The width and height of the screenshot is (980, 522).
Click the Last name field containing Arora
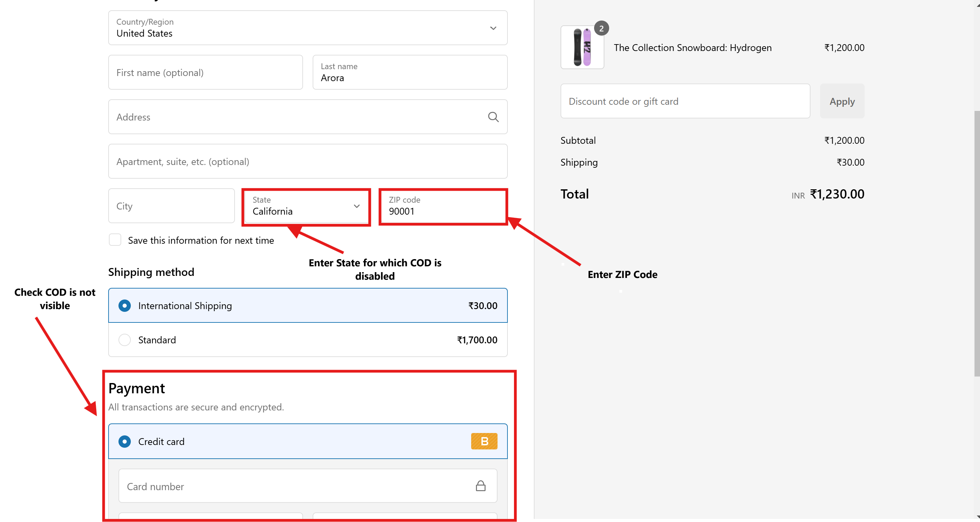410,72
